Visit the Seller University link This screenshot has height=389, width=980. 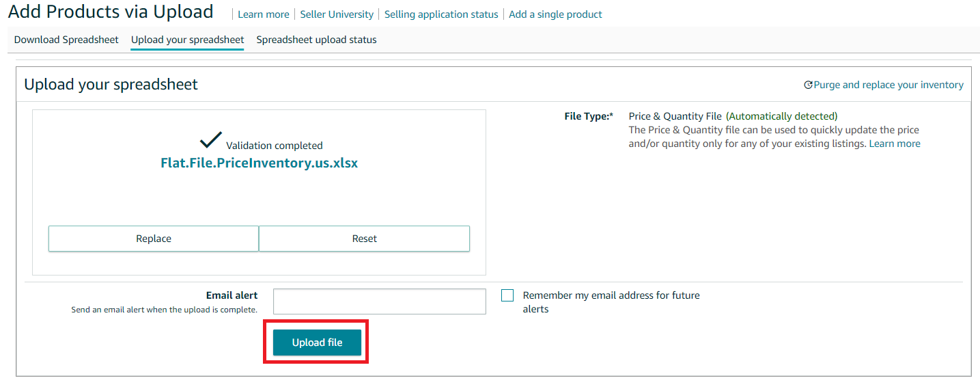(x=337, y=14)
